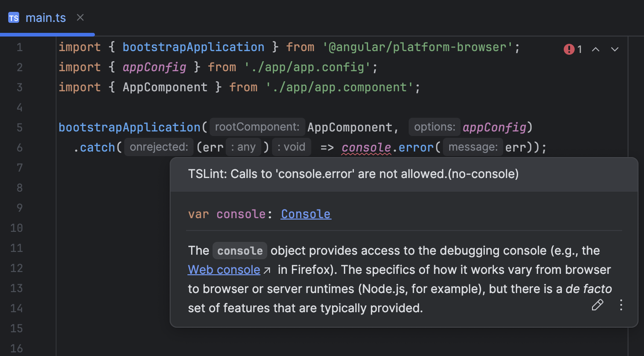The image size is (644, 356).
Task: Click the appConfig import on line 2
Action: [x=154, y=67]
